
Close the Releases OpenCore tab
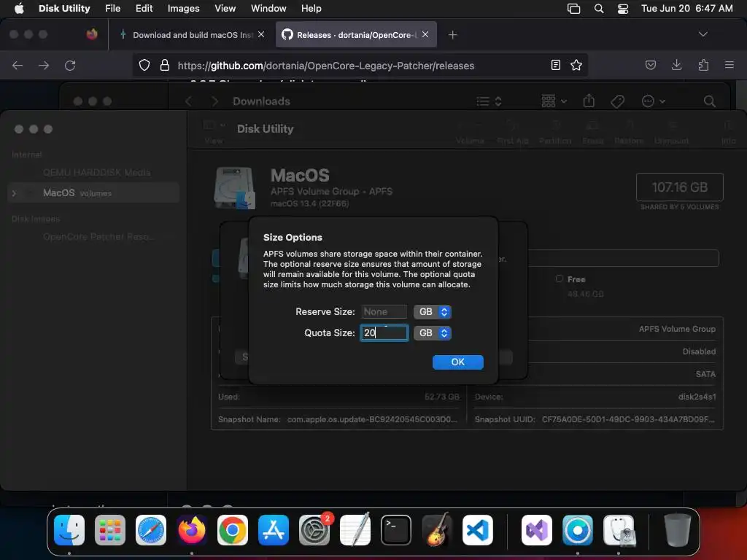(425, 34)
